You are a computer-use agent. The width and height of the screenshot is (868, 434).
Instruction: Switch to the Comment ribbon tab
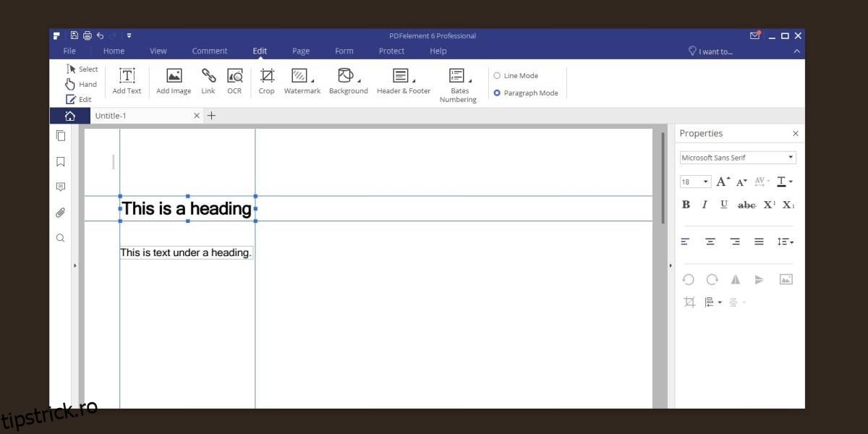(209, 51)
